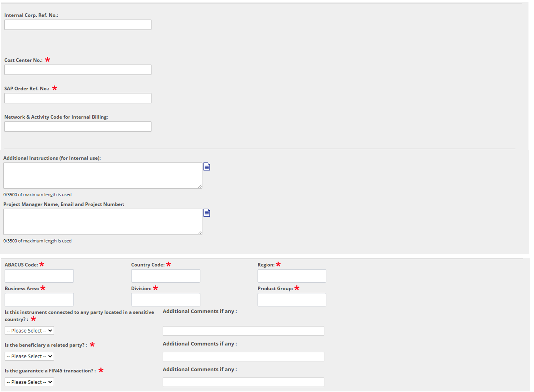
Task: Select the ABACUS Code input box
Action: 39,276
